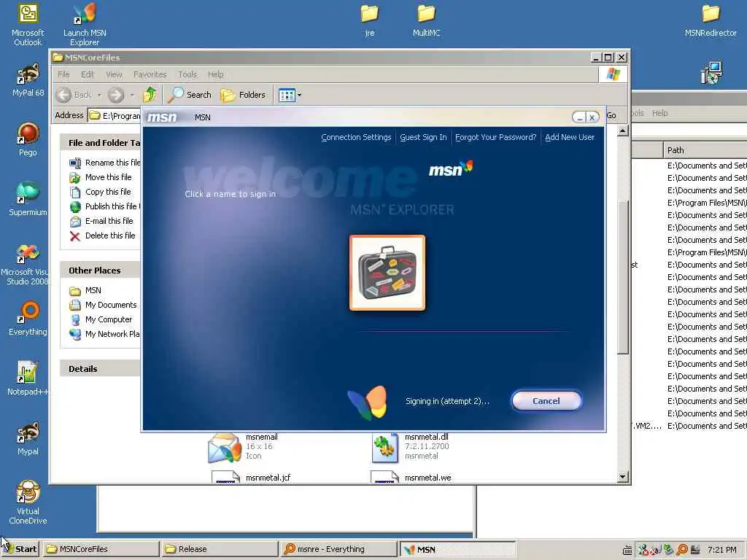The image size is (747, 560).
Task: Select the Microsoft Visual Studio 2008 shortcut
Action: click(x=26, y=264)
